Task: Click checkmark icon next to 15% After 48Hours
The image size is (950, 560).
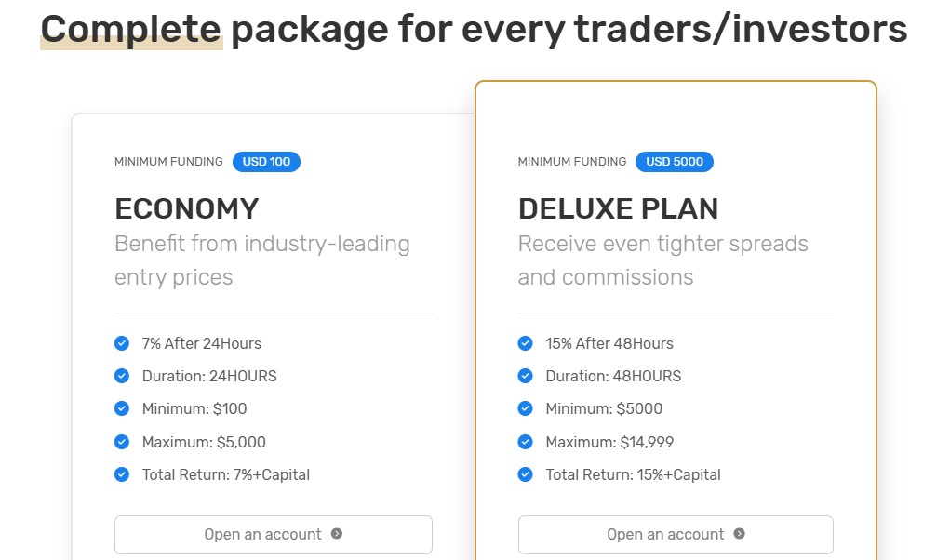Action: 526,343
